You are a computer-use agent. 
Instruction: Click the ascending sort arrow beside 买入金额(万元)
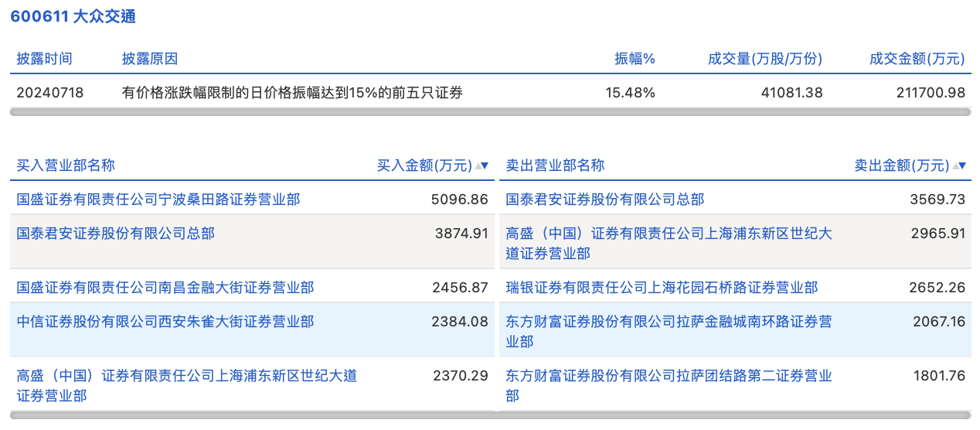click(478, 166)
